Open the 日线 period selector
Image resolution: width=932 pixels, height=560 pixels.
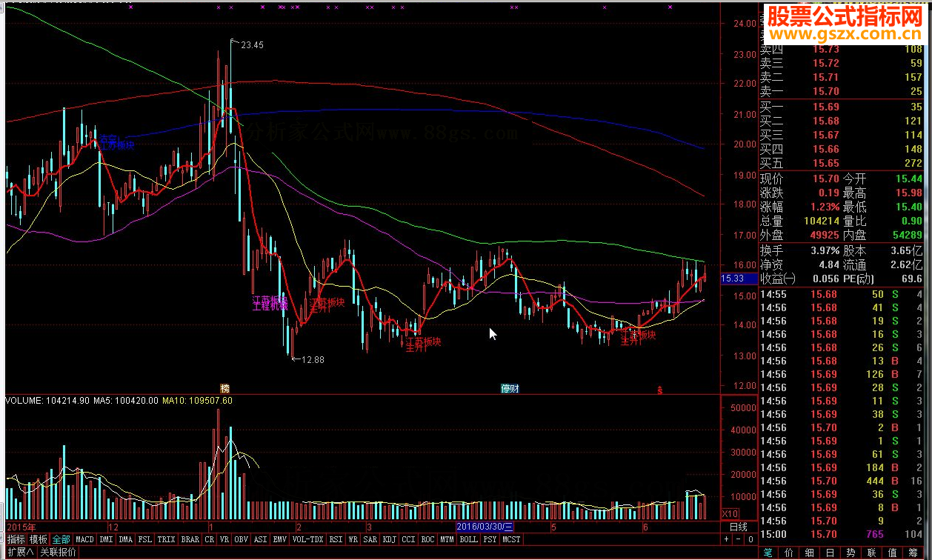(x=739, y=527)
